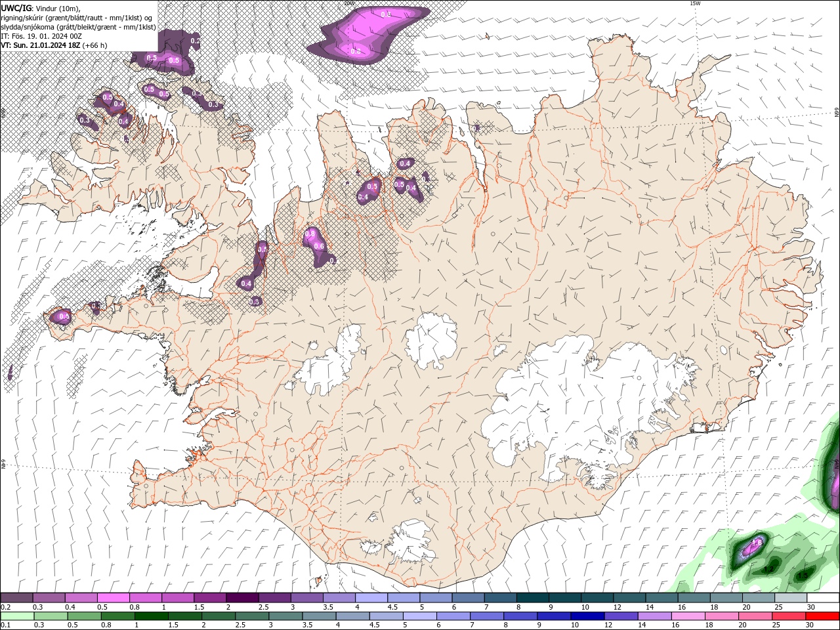Select the dark teal snow swatch labeled 9
This screenshot has width=840, height=630.
564,598
